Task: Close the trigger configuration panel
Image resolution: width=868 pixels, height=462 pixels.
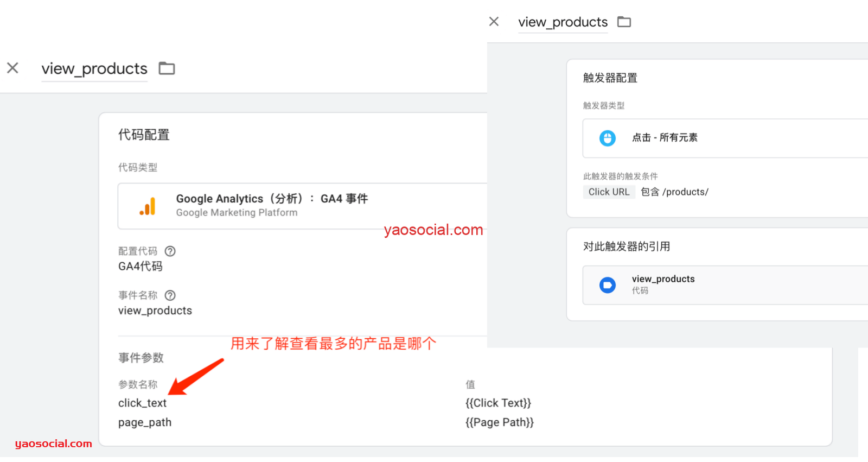Action: tap(494, 22)
